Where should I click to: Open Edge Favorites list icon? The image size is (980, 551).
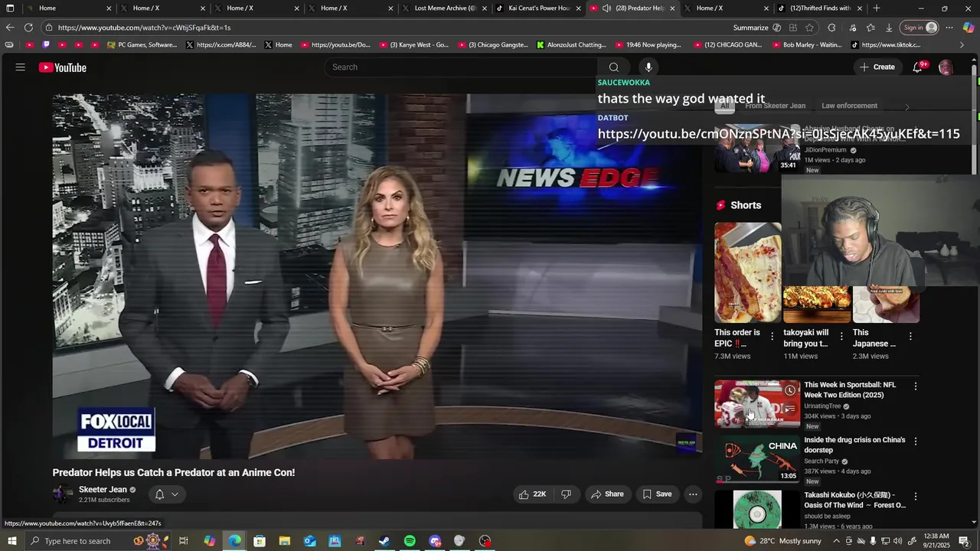pos(871,28)
